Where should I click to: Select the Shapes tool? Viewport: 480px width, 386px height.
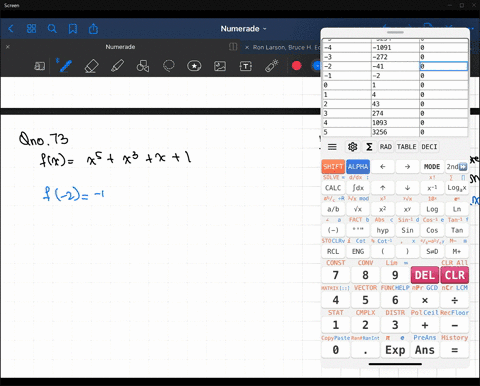pyautogui.click(x=143, y=66)
